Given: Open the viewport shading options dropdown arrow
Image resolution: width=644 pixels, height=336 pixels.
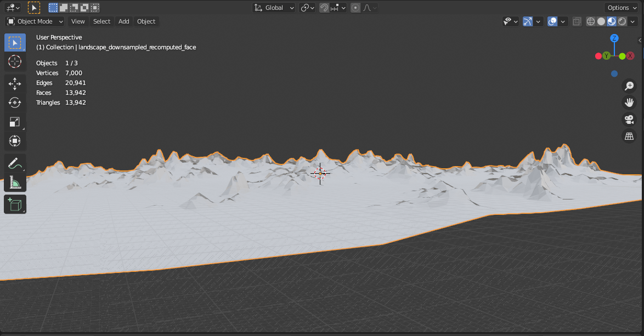Looking at the screenshot, I should coord(632,21).
